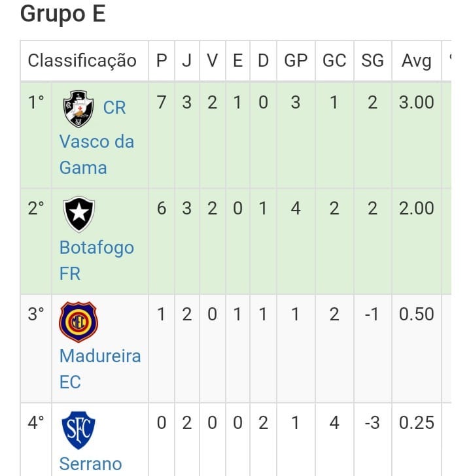Open the Madureira EC team link
The image size is (471, 476).
[99, 356]
